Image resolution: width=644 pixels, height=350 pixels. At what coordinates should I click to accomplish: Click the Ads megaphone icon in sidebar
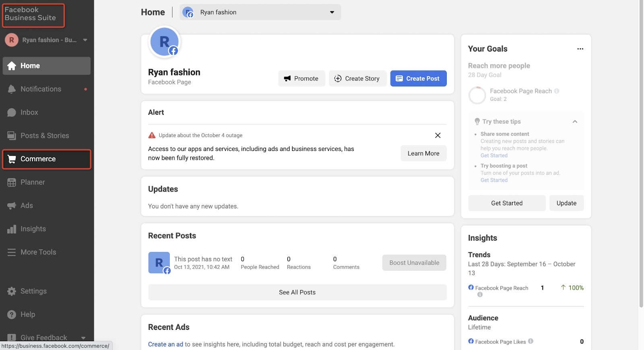[x=12, y=206]
